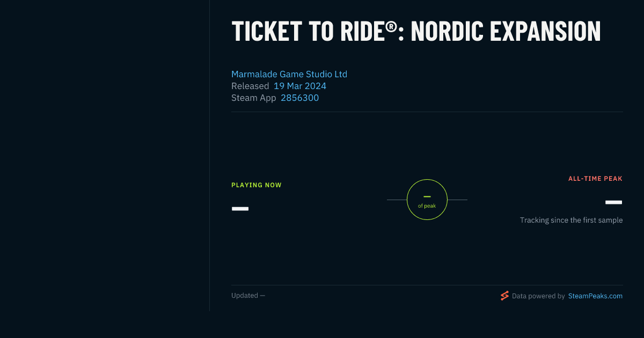This screenshot has width=644, height=338.
Task: Click the dash value under All-Time Peak
Action: pos(613,202)
